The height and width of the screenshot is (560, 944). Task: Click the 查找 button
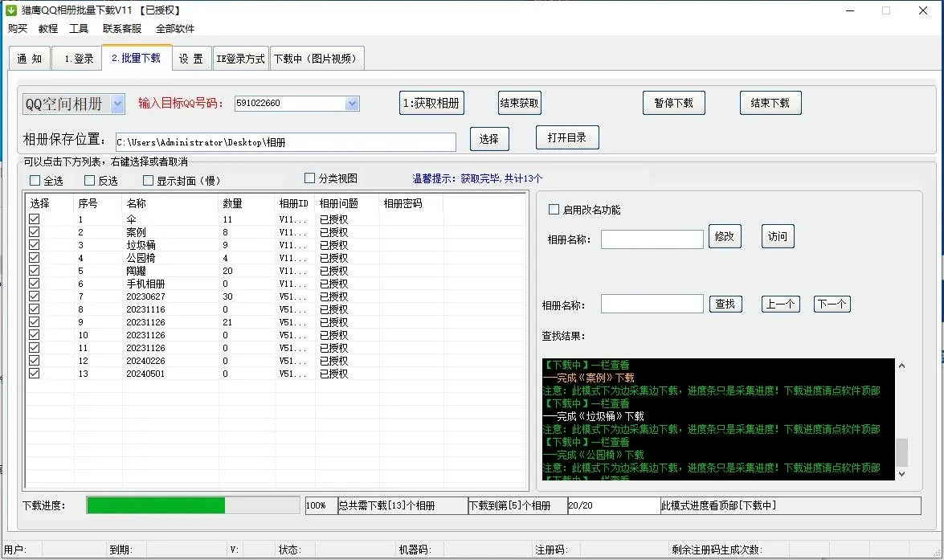[x=725, y=304]
